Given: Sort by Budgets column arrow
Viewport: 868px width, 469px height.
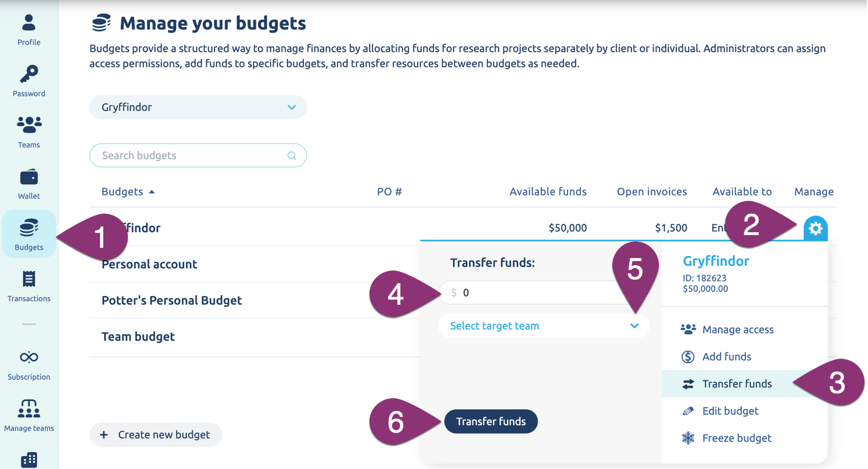Looking at the screenshot, I should [x=152, y=192].
